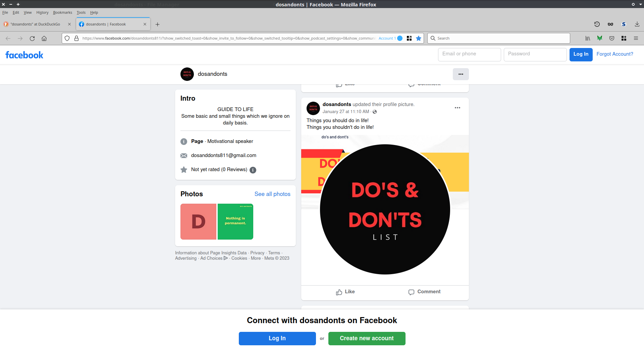
Task: Open the green Nothing is permanent photo
Action: point(235,221)
